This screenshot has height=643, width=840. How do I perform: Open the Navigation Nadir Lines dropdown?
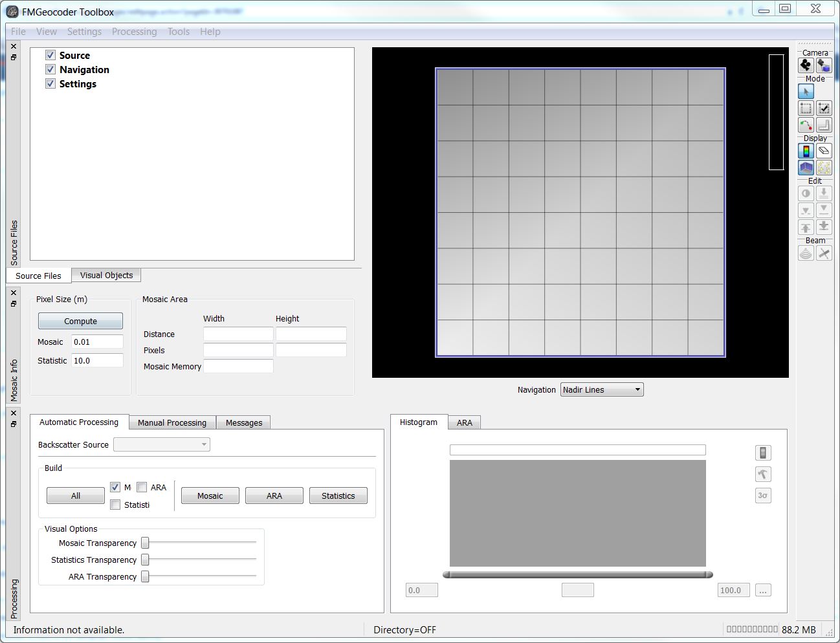point(602,389)
